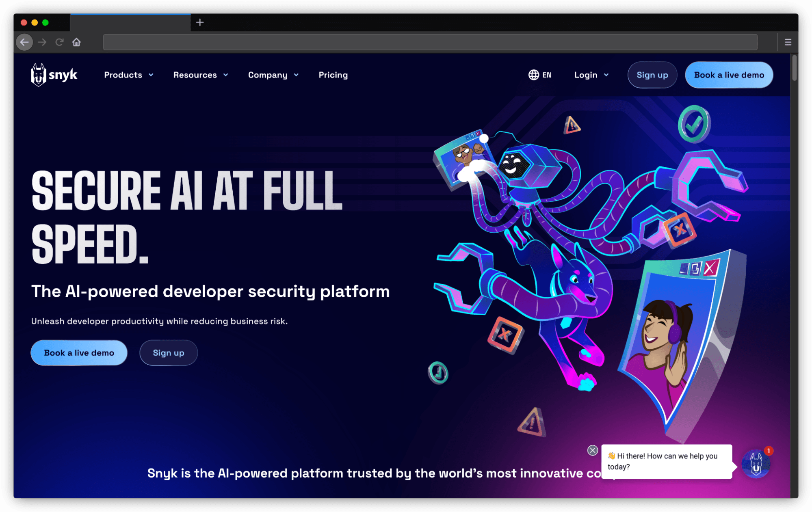This screenshot has height=512, width=812.
Task: Reload the page with the refresh icon
Action: pyautogui.click(x=59, y=42)
